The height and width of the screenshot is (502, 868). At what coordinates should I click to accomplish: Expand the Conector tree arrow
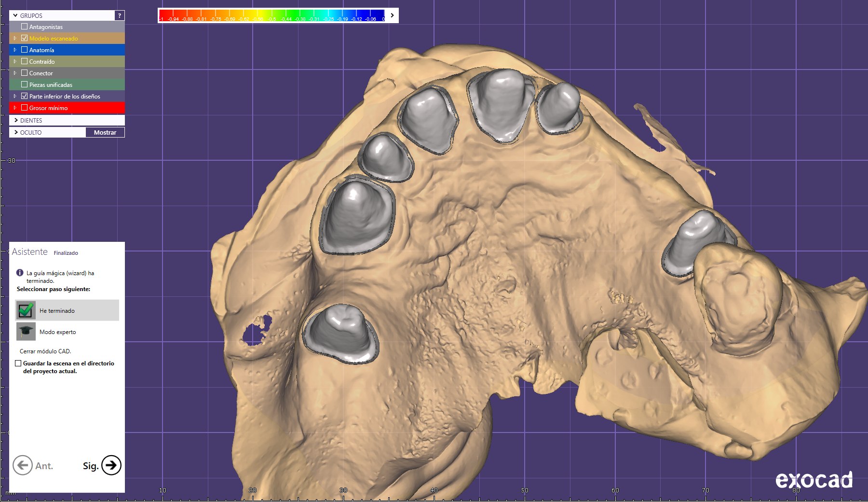pos(15,73)
